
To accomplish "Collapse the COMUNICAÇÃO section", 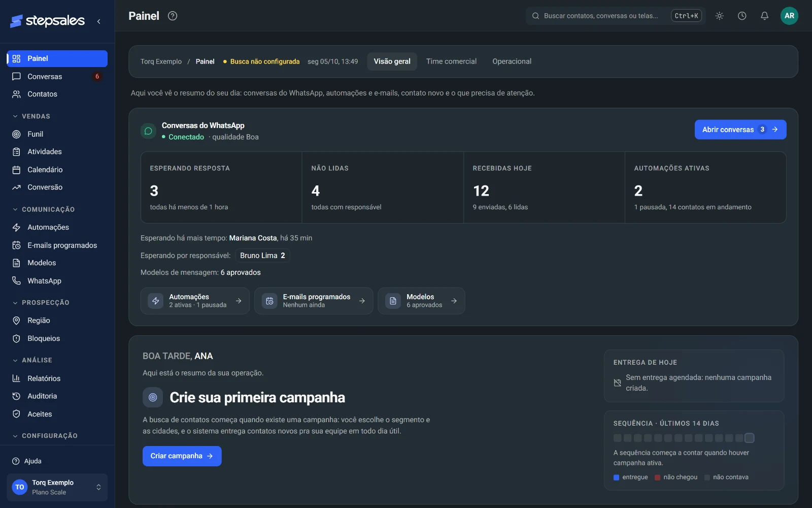I will (x=44, y=209).
